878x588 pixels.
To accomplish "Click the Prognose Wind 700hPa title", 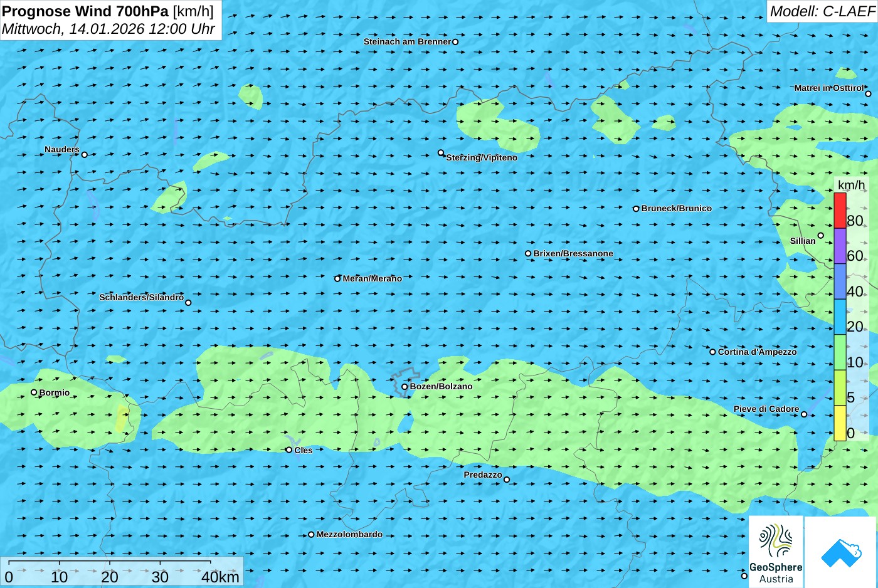I will point(108,11).
